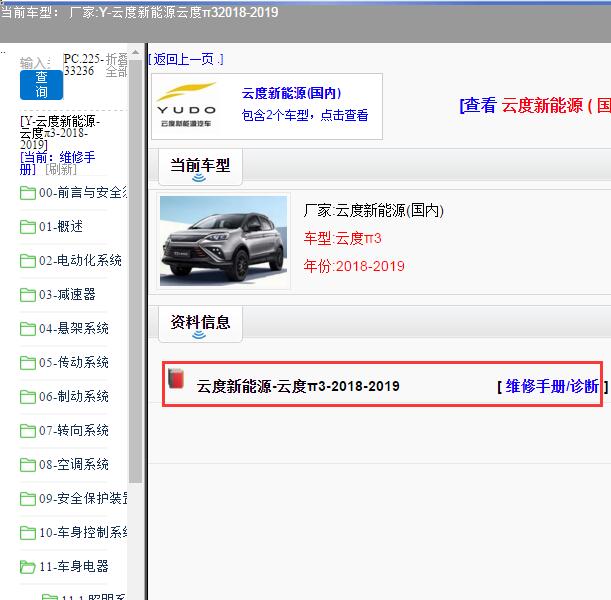Click the 年份:2018-2019 text
Image resolution: width=611 pixels, height=600 pixels.
tap(354, 266)
